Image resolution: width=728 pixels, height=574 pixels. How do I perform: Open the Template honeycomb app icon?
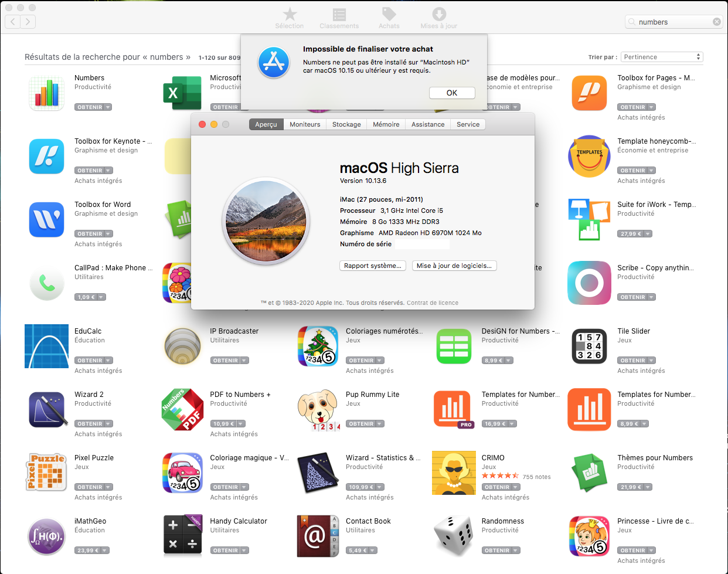pos(589,157)
